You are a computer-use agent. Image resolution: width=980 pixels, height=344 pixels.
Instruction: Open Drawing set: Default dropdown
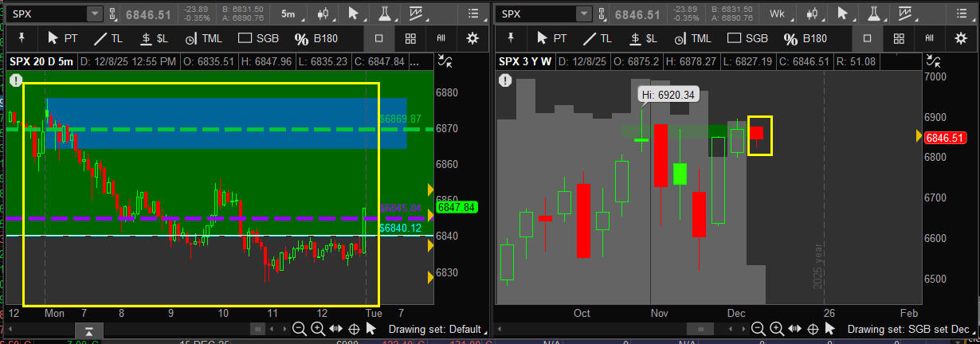tap(437, 329)
